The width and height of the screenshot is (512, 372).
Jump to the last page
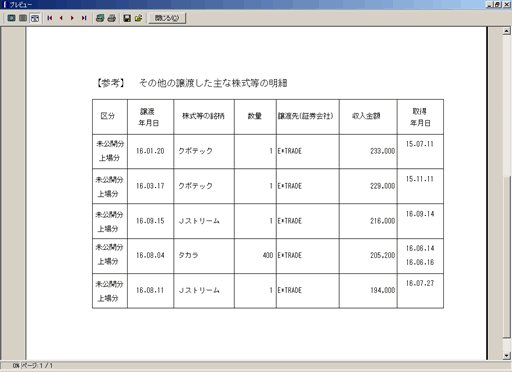tap(84, 18)
